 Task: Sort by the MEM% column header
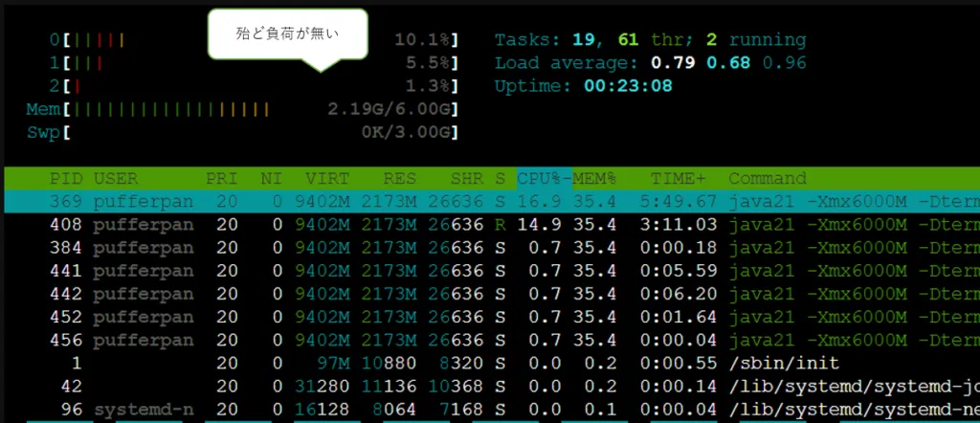click(595, 179)
